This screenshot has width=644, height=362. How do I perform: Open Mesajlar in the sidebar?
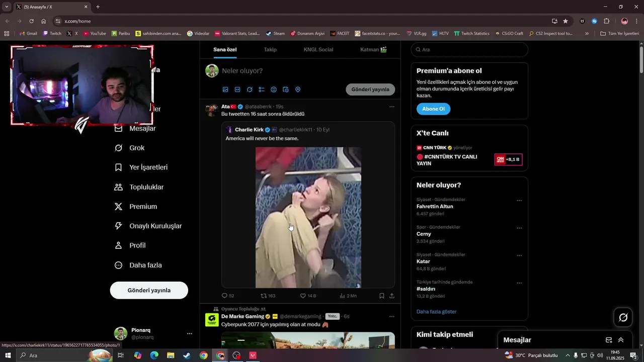(x=135, y=128)
